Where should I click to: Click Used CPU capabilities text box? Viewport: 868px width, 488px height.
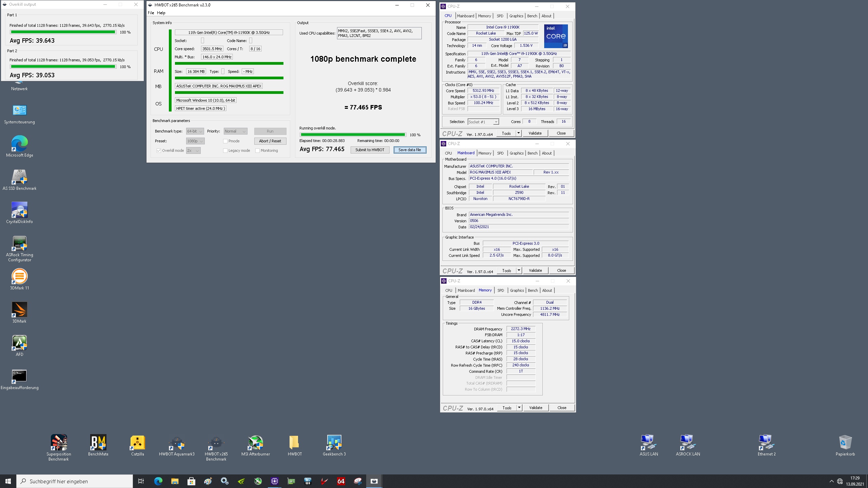(379, 33)
